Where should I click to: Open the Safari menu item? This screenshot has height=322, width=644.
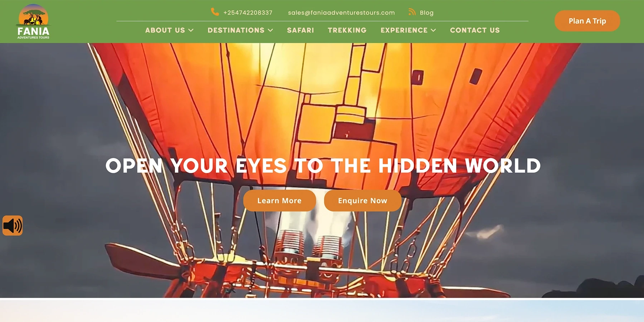pos(301,30)
